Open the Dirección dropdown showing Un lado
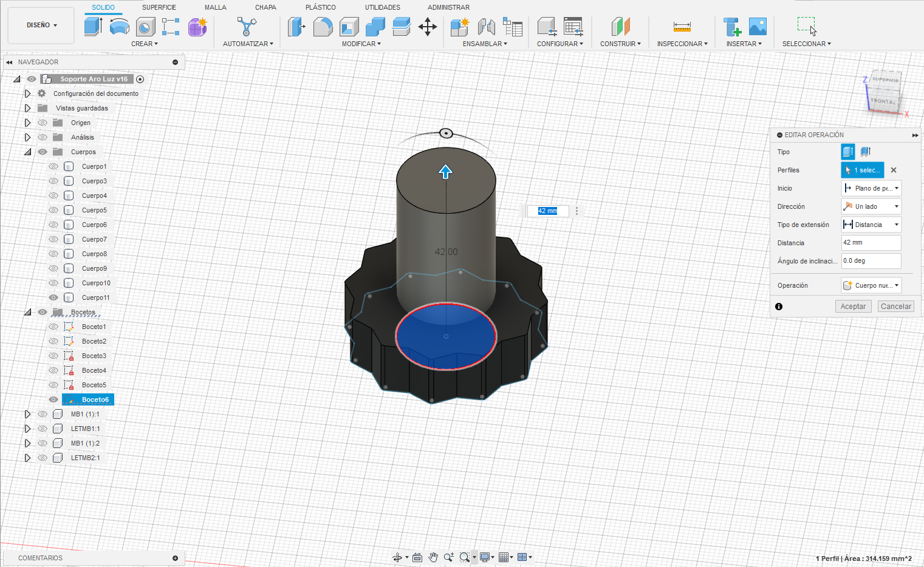The image size is (924, 567). pos(871,206)
